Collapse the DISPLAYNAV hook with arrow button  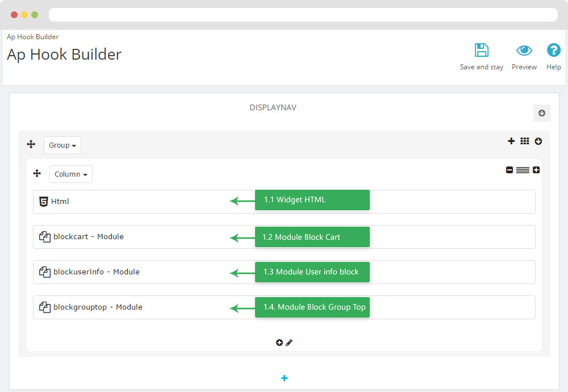click(x=541, y=113)
